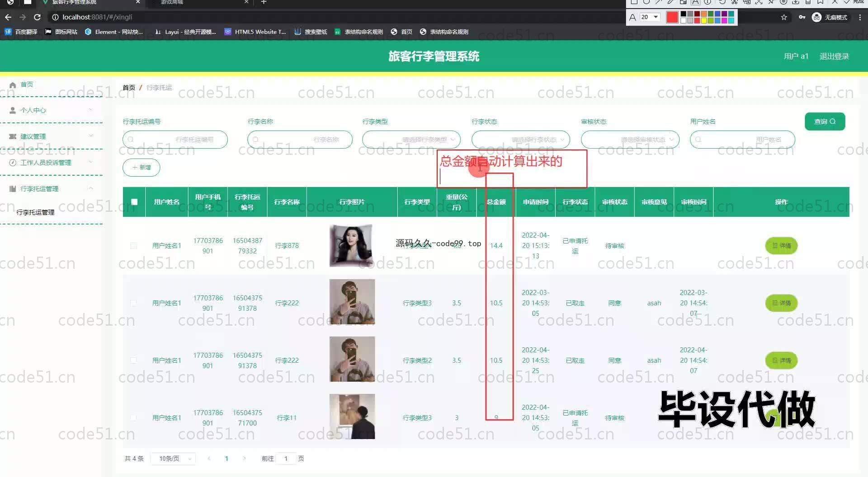Image resolution: width=868 pixels, height=477 pixels.
Task: Open the 行李类型 select dropdown
Action: point(411,140)
